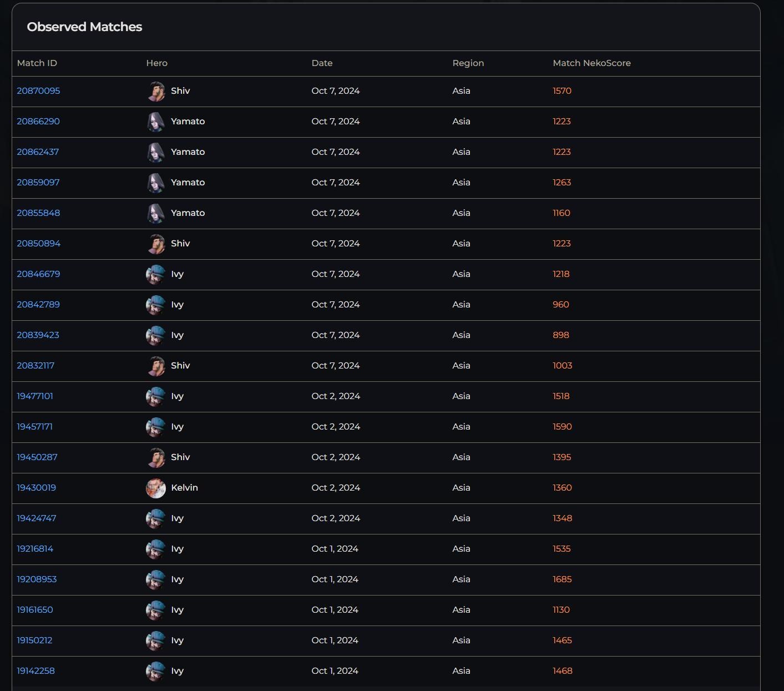This screenshot has width=784, height=691.
Task: Click the NekoScore value 1685
Action: (x=562, y=579)
